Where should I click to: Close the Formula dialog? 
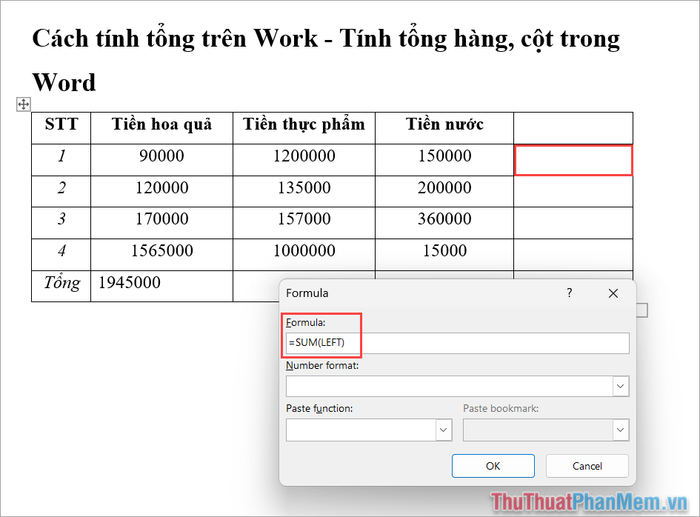(x=613, y=293)
